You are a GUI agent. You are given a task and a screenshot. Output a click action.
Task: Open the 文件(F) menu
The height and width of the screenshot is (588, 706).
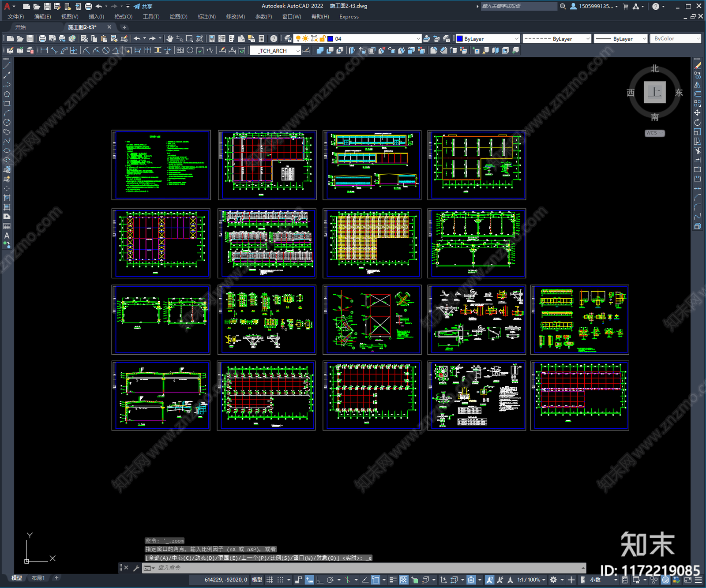coord(16,17)
